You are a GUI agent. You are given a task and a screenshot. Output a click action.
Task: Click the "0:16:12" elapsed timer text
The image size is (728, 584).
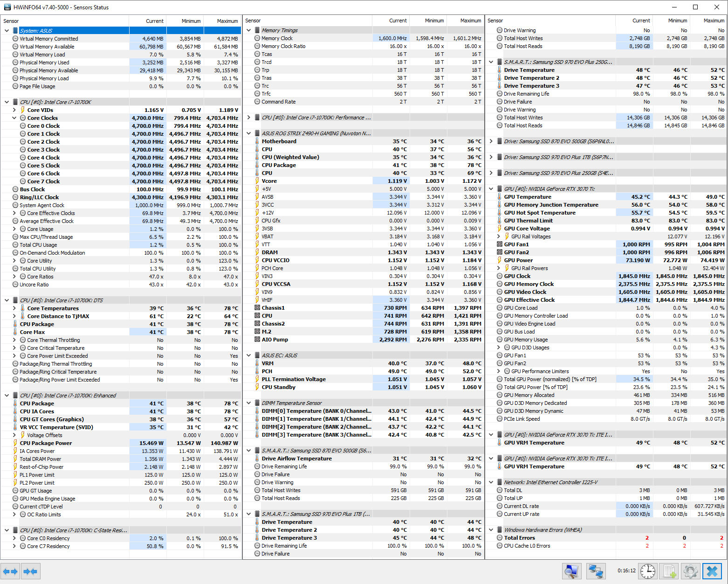(626, 570)
